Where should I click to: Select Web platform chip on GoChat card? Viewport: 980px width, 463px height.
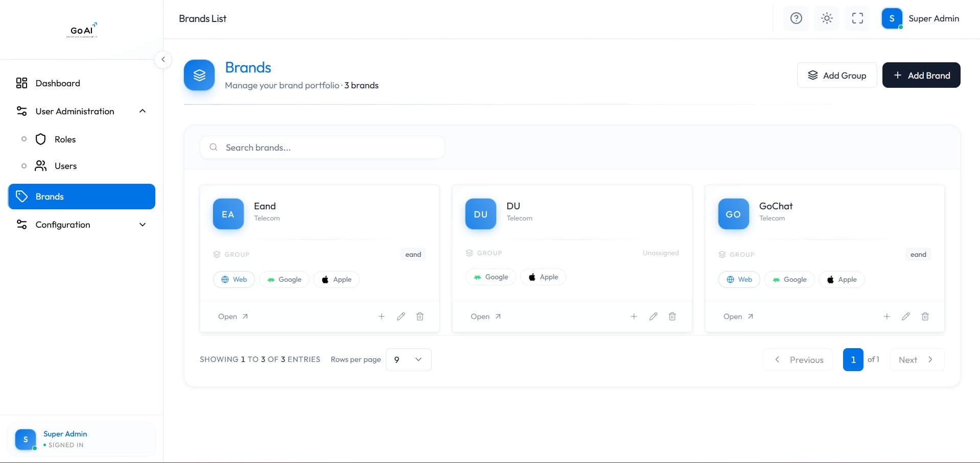[x=739, y=279]
